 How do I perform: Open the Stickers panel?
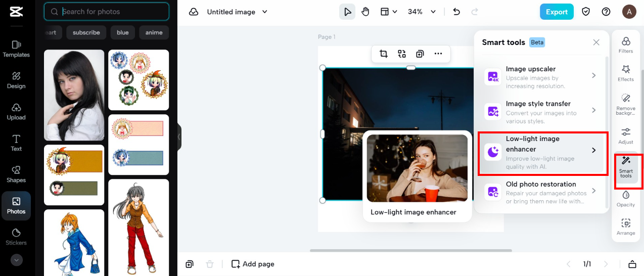[16, 237]
